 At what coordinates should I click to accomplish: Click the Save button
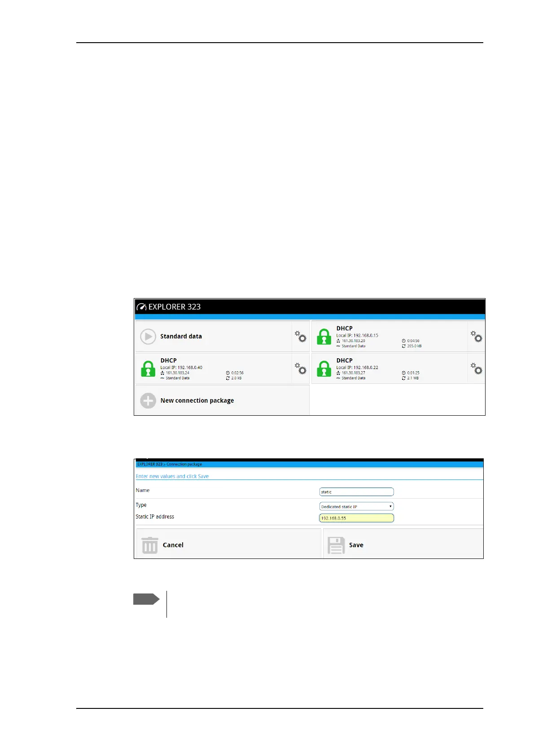(x=403, y=544)
